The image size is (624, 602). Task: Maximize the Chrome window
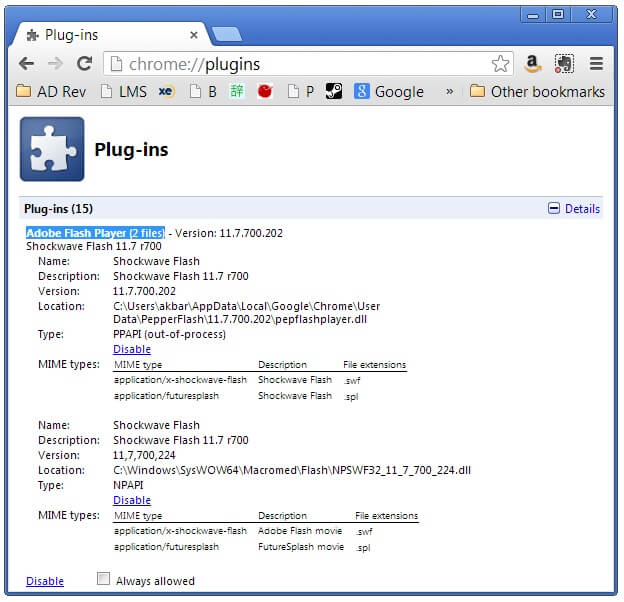pos(558,15)
